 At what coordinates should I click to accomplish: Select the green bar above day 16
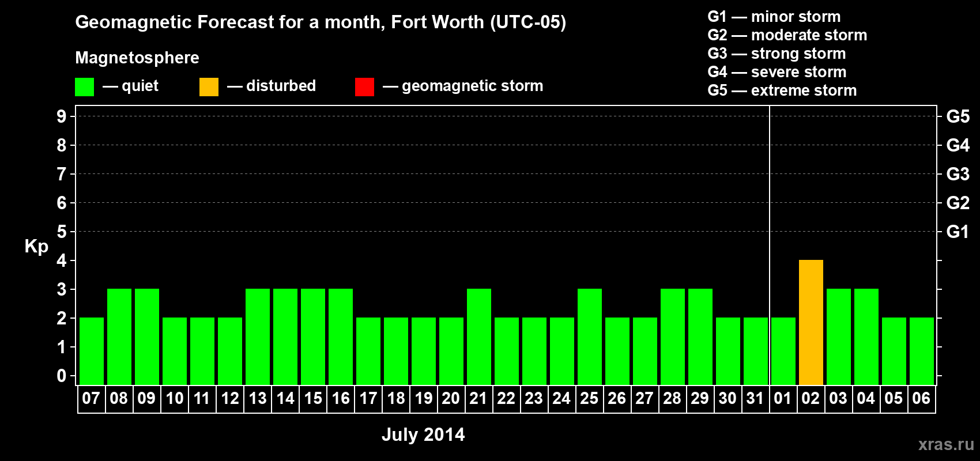coord(341,337)
